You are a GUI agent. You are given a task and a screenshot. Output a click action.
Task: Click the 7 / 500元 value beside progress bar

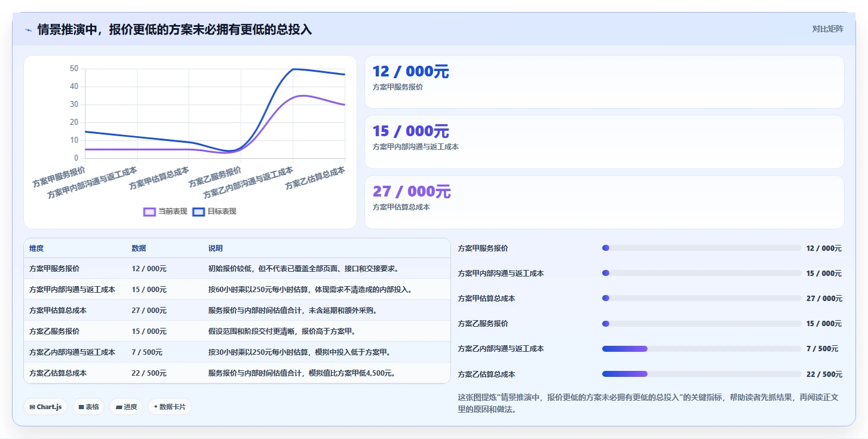point(822,349)
